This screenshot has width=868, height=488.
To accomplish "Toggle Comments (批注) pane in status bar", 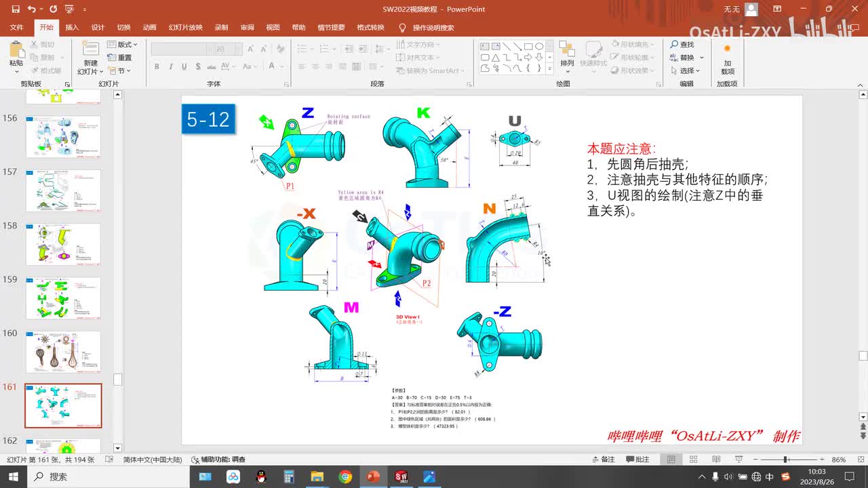I will [x=637, y=460].
